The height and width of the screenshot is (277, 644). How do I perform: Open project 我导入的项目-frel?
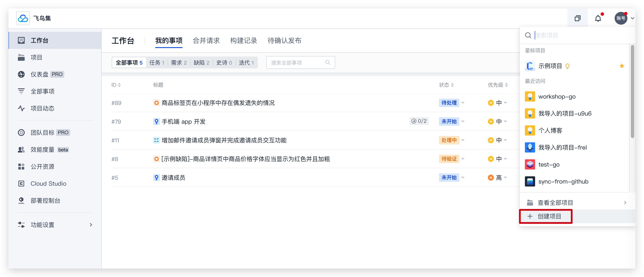point(574,147)
